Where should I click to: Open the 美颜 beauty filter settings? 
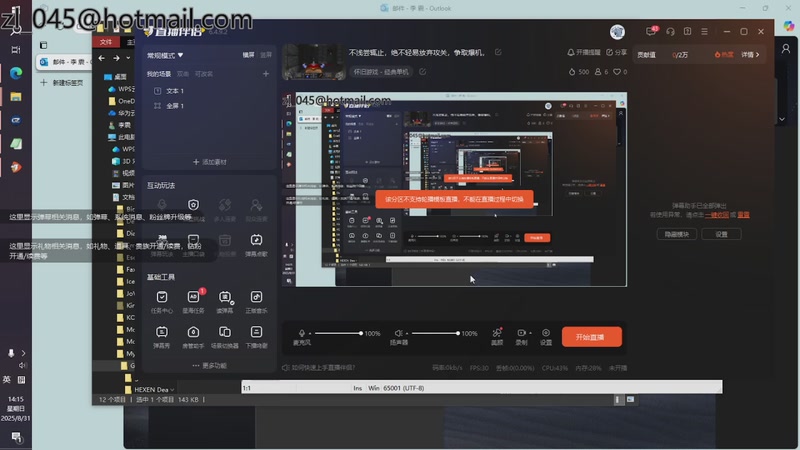pos(497,337)
